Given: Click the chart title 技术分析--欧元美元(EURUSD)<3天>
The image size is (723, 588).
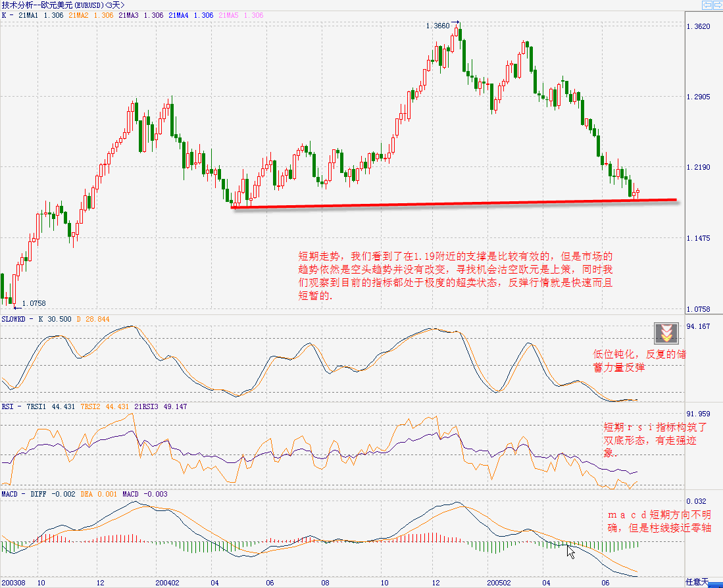Looking at the screenshot, I should coord(63,5).
